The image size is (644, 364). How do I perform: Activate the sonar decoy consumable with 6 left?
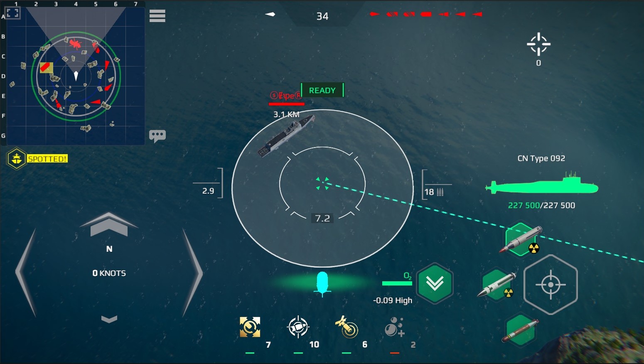click(347, 327)
